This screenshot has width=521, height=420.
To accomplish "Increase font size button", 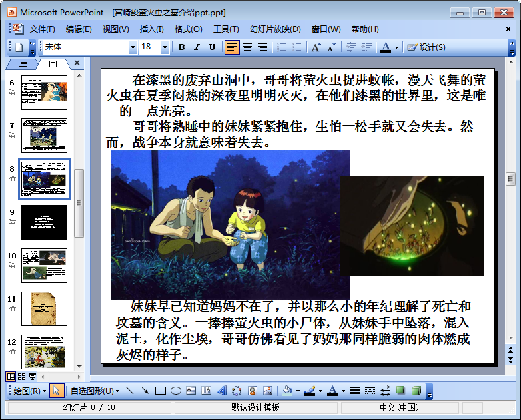I will (x=316, y=47).
